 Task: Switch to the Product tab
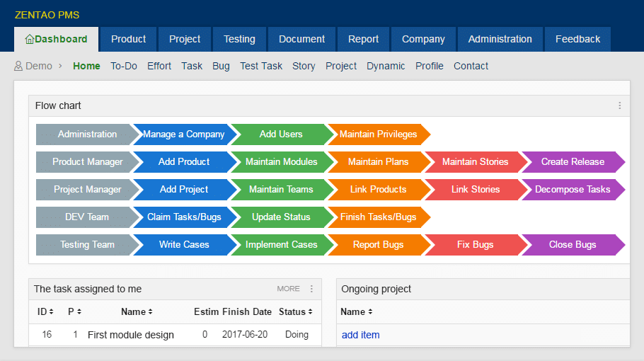[128, 39]
